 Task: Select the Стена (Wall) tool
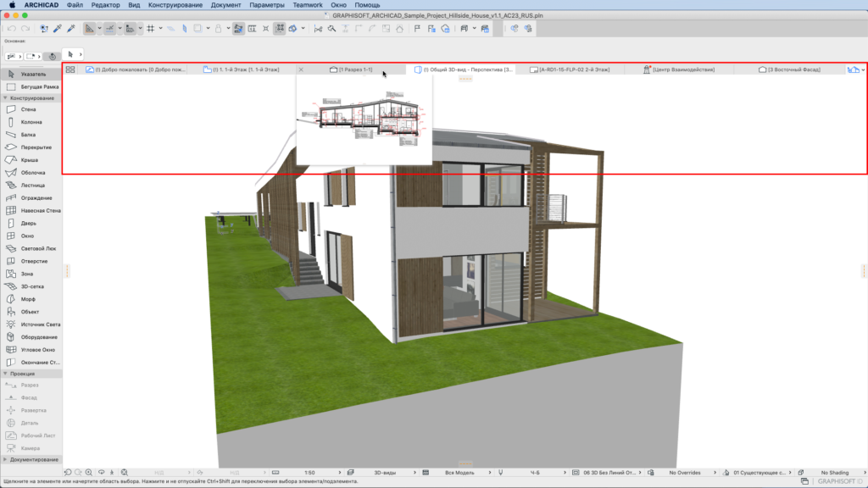(28, 109)
